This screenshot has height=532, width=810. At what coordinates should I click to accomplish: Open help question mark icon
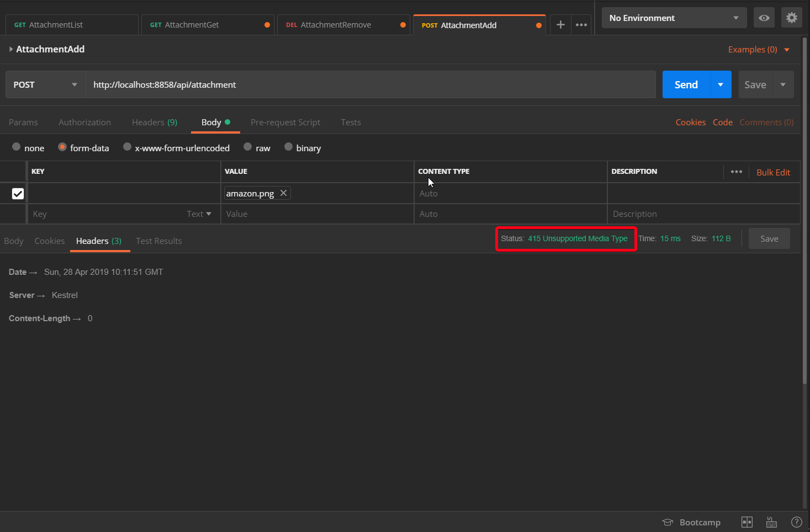(x=797, y=522)
